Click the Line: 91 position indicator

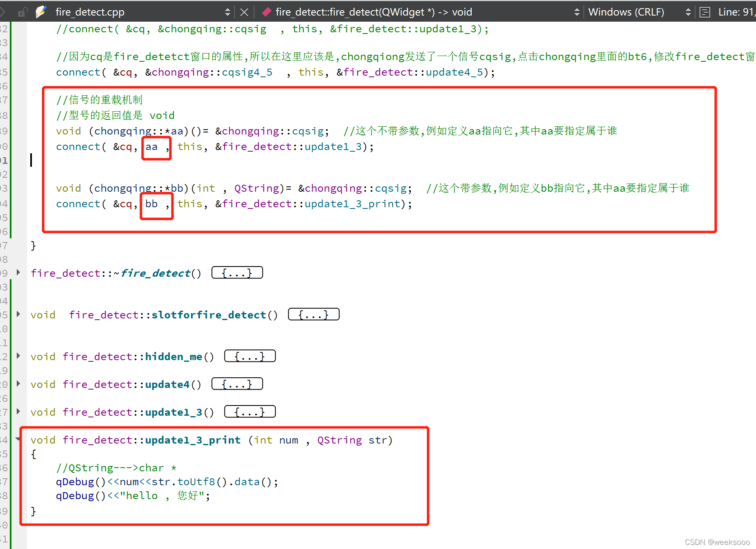pos(736,12)
